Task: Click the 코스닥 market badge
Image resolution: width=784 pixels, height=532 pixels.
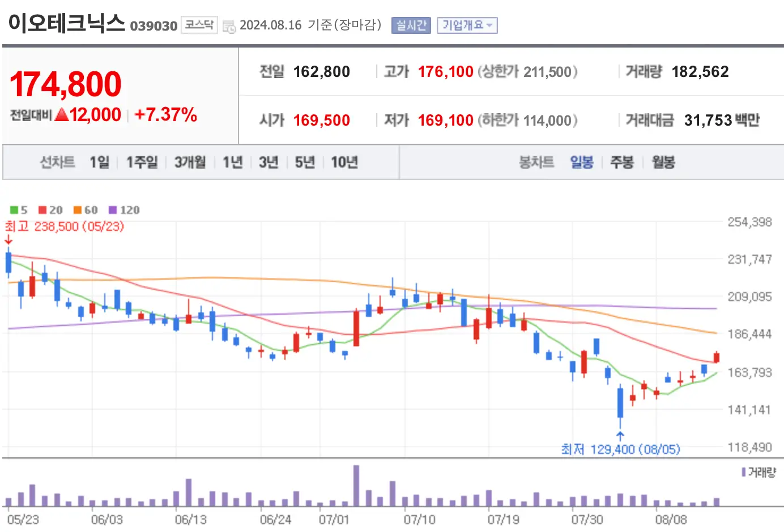Action: tap(199, 25)
